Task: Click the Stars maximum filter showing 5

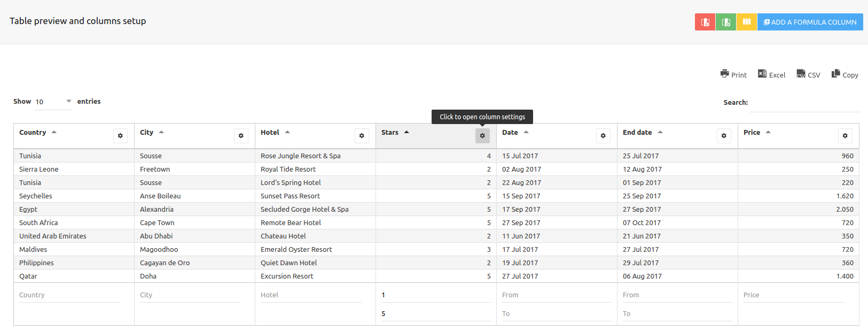Action: click(x=436, y=314)
